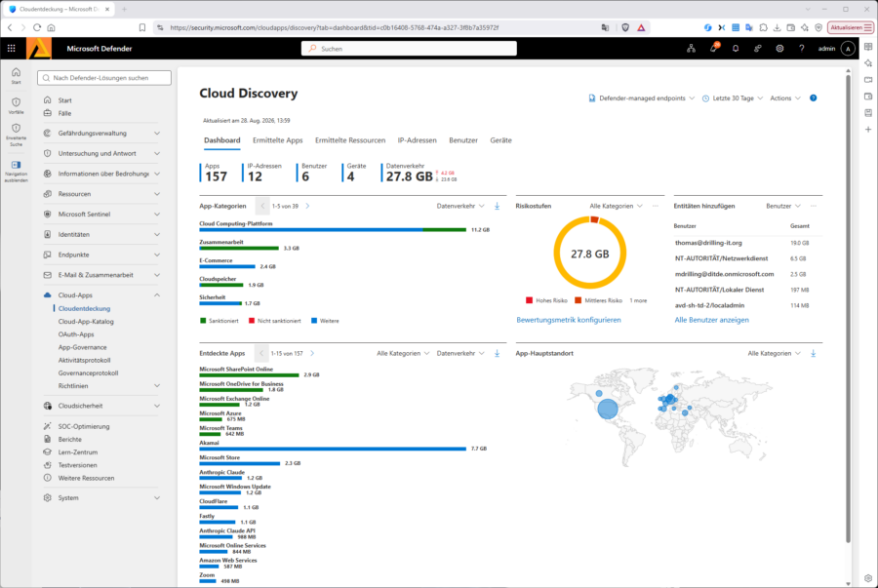Click blue help circle next to Actions

tap(813, 98)
